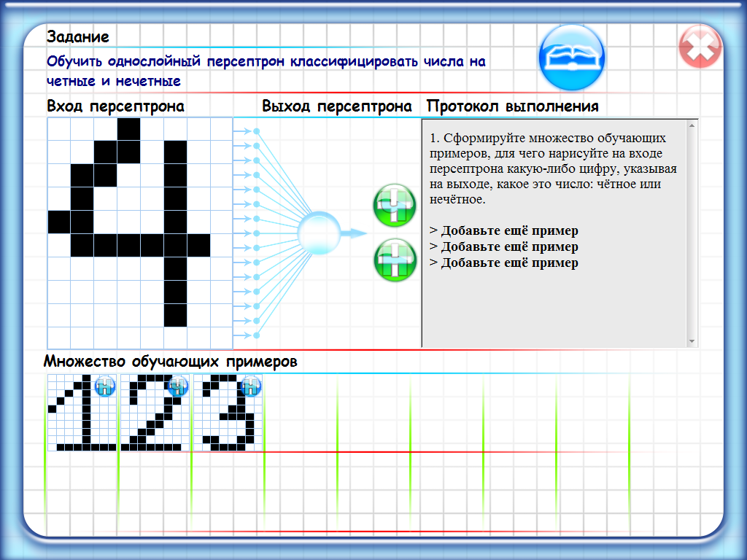Click the topmost input node of the perceptron
The width and height of the screenshot is (747, 560).
pos(256,131)
